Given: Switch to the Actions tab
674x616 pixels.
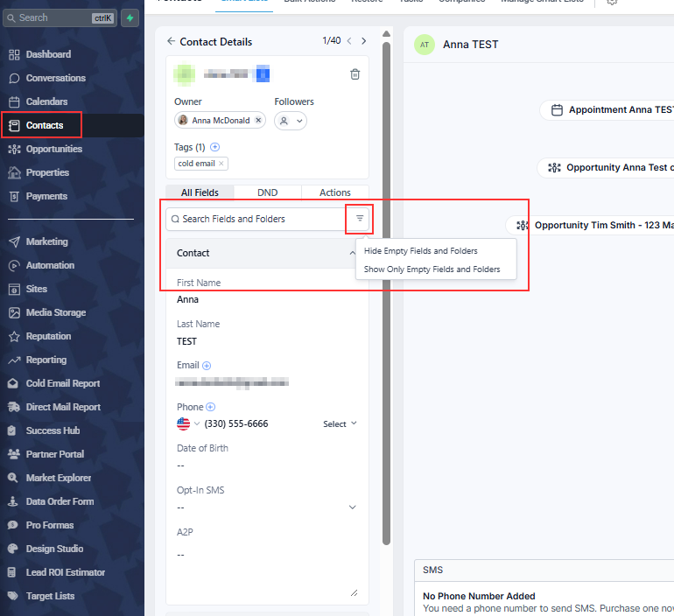Looking at the screenshot, I should click(x=334, y=192).
